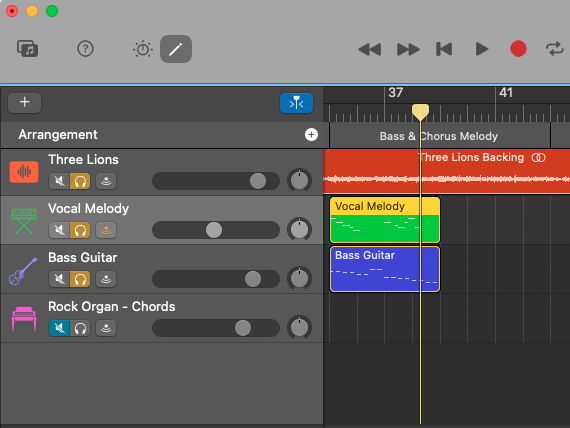Image resolution: width=570 pixels, height=428 pixels.
Task: Open Quick Help question mark button
Action: point(85,49)
